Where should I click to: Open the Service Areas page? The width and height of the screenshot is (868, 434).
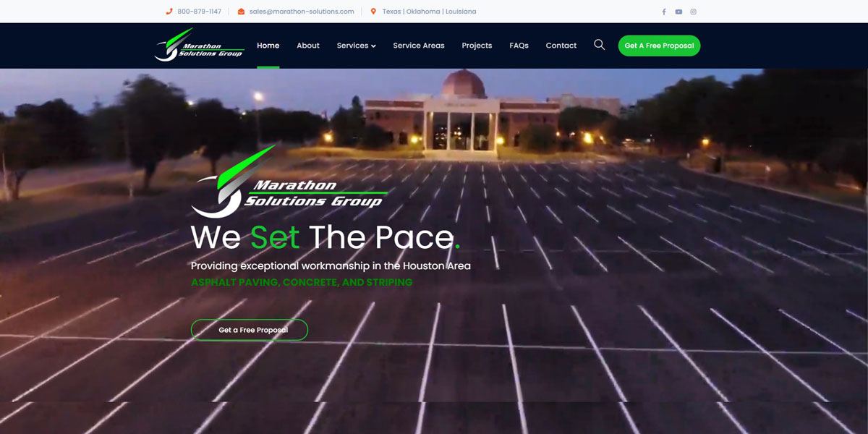coord(419,46)
